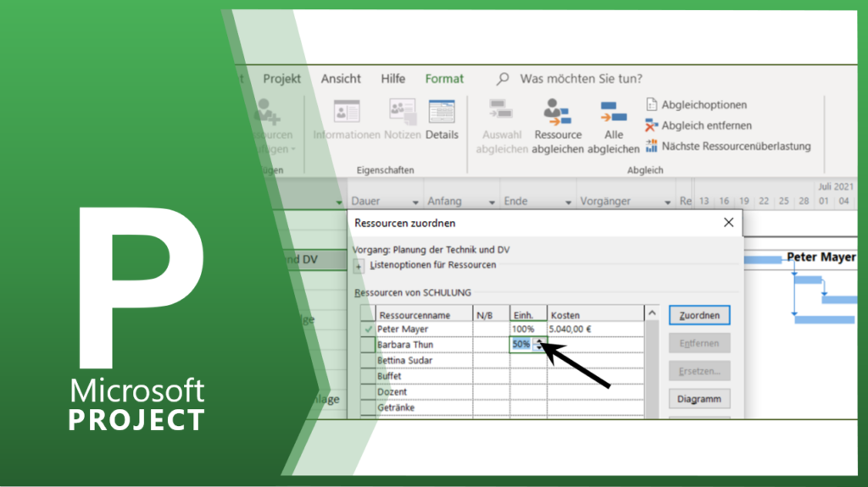The height and width of the screenshot is (487, 868).
Task: Click the Ersetzen... button
Action: pos(699,371)
